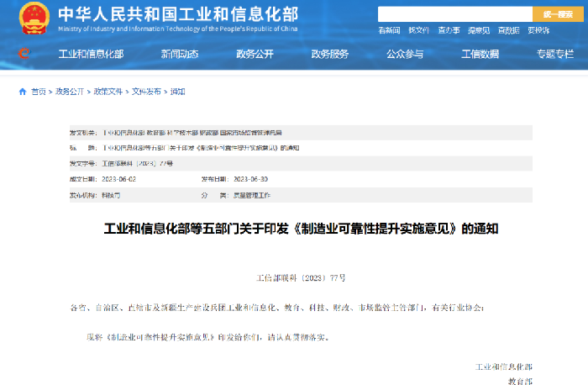Select 政务公开 in main navigation
Viewport: 588px width, 385px height.
point(255,54)
